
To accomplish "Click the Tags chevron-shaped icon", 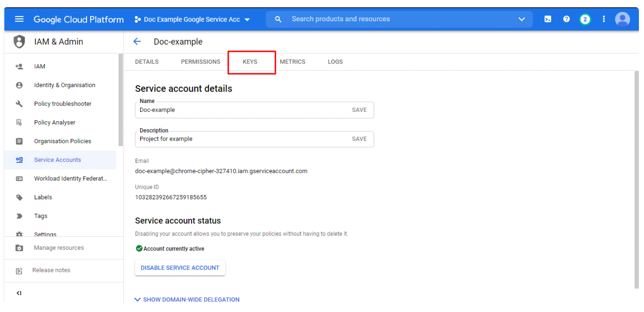I will click(x=19, y=216).
